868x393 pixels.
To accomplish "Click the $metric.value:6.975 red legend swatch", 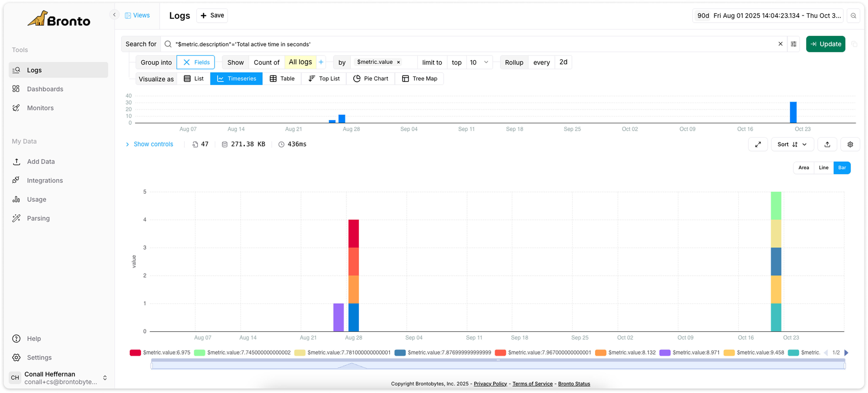I will click(135, 353).
